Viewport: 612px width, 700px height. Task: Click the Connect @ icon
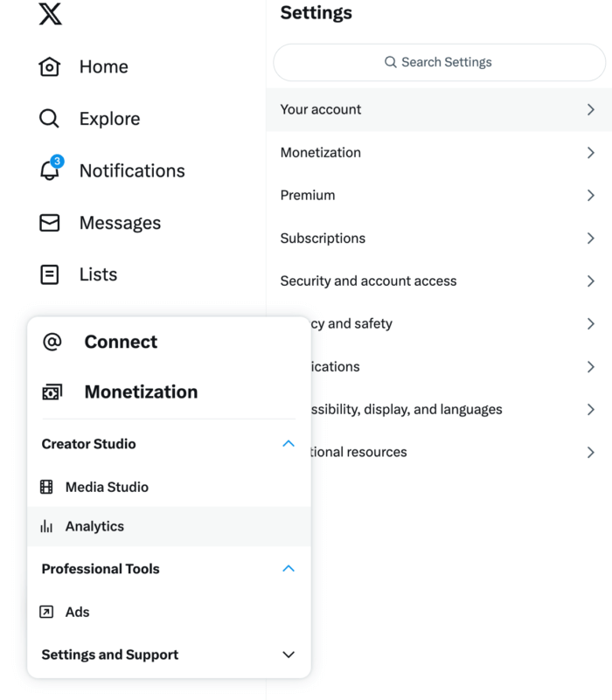(x=52, y=342)
